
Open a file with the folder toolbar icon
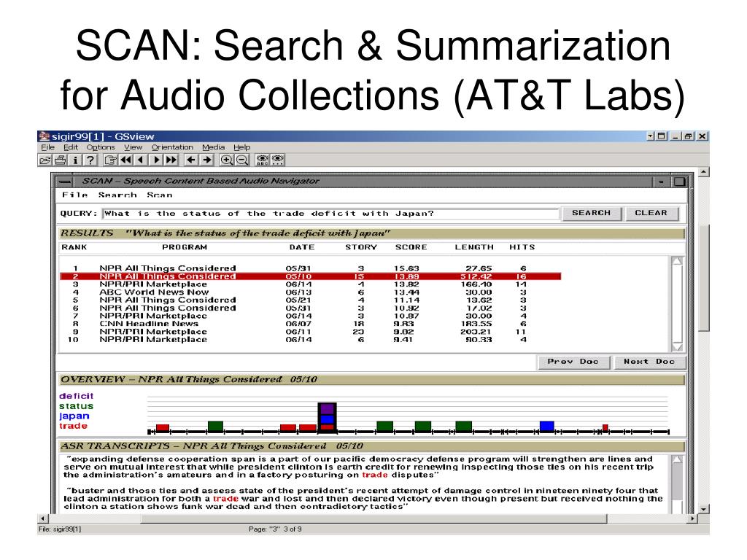click(x=45, y=160)
